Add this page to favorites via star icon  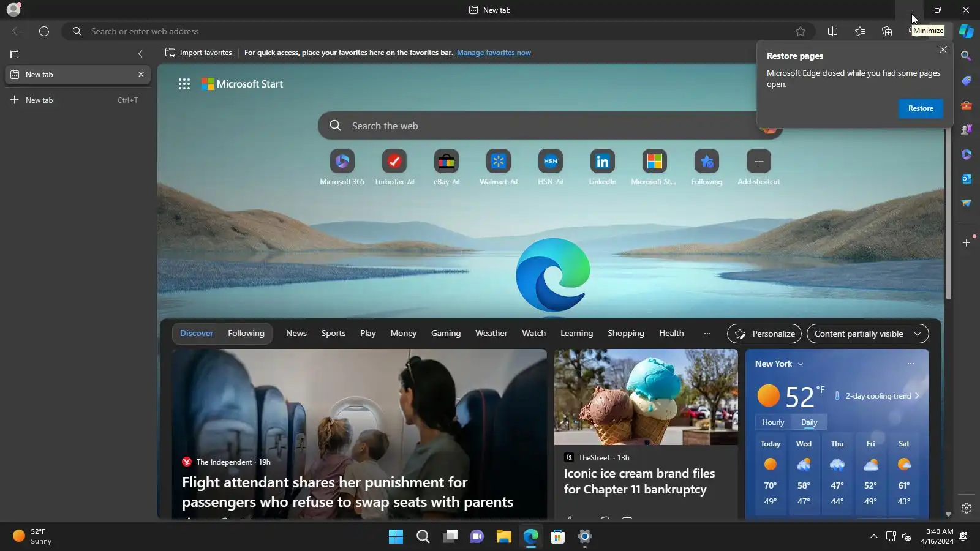point(801,31)
